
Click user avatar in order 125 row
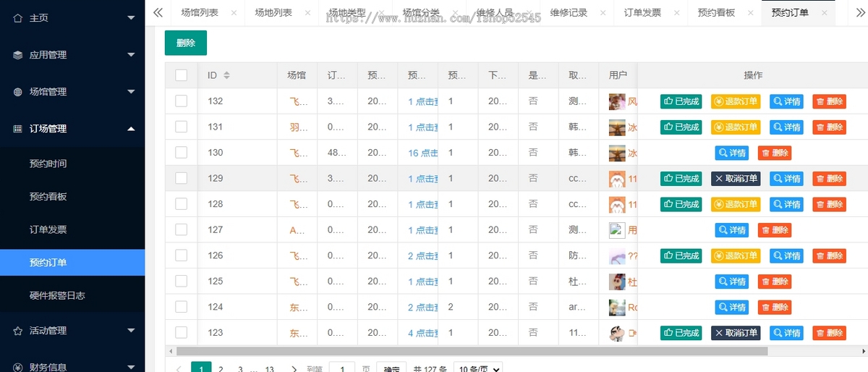click(617, 282)
